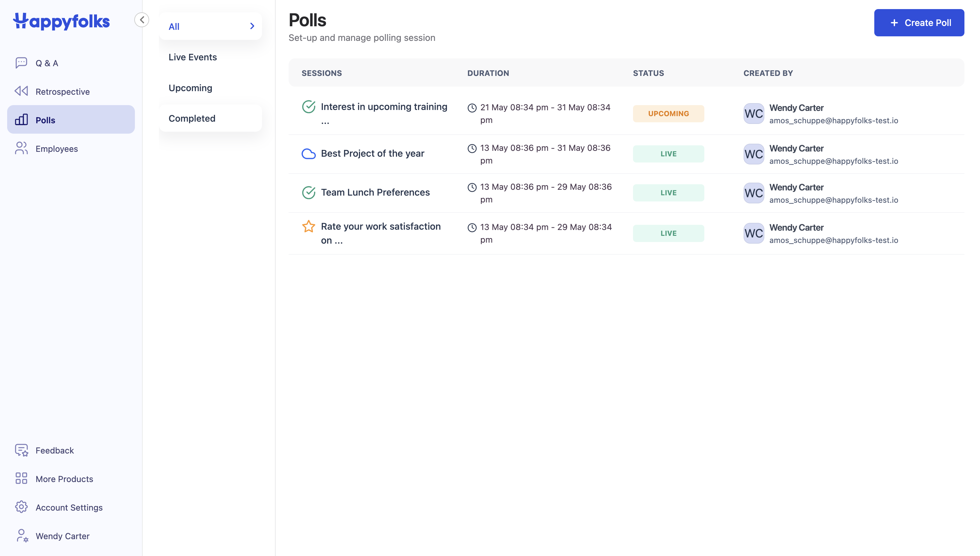Image resolution: width=980 pixels, height=556 pixels.
Task: Expand the All sessions category
Action: [x=251, y=26]
